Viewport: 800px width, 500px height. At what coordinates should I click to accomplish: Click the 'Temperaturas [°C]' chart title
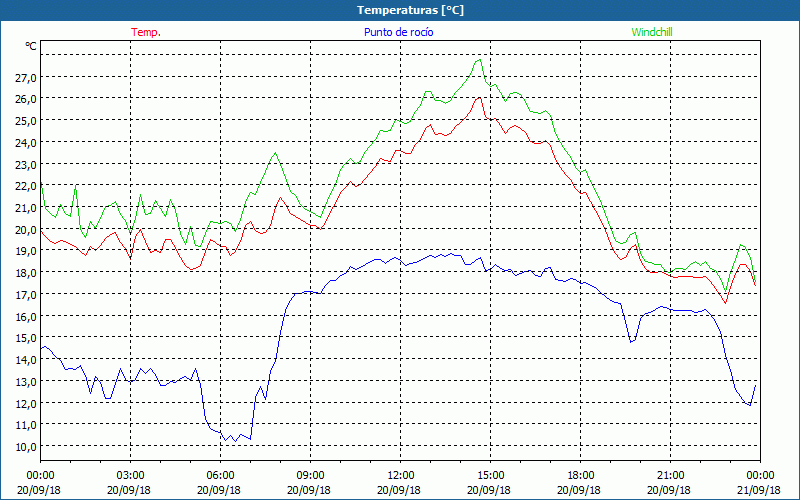pyautogui.click(x=410, y=10)
